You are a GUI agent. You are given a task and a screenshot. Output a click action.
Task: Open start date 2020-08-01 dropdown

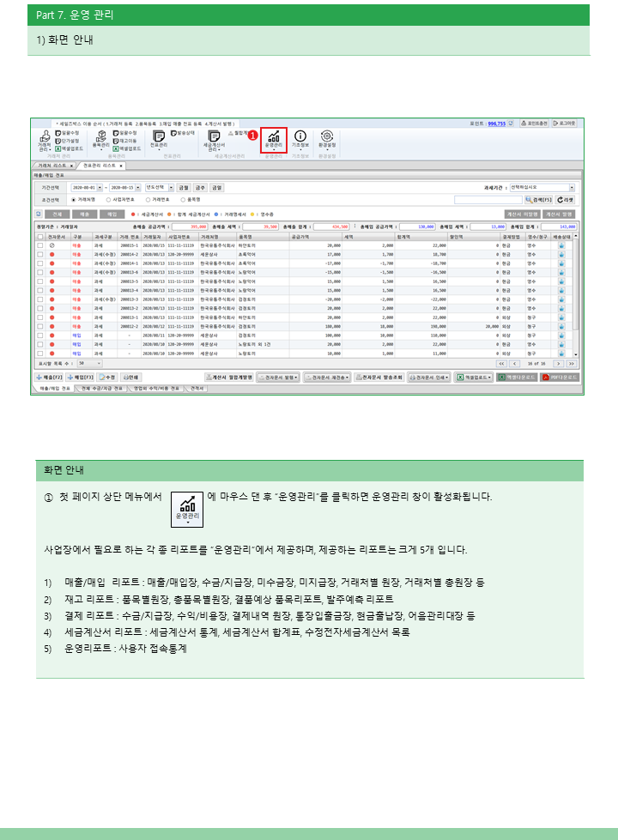point(100,188)
